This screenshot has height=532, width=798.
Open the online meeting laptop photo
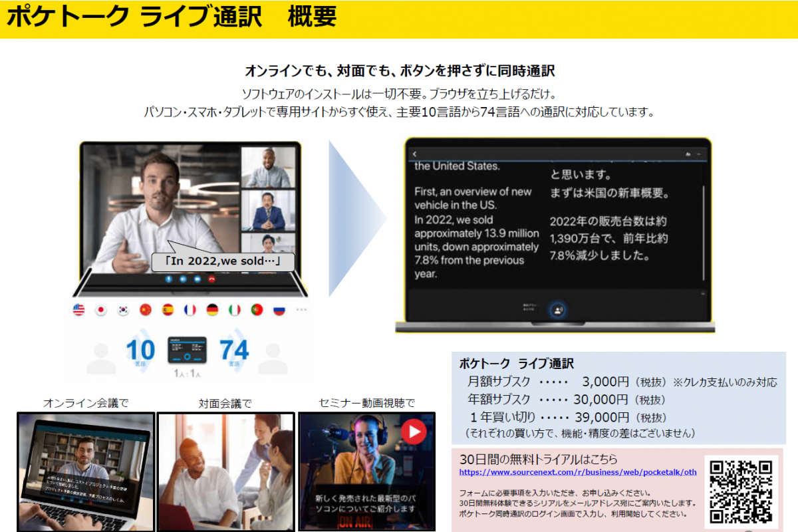click(x=85, y=471)
